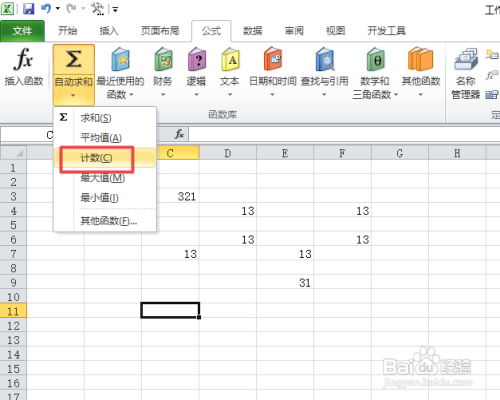Expand the Logical functions dropdown arrow
The image size is (500, 400).
196,95
